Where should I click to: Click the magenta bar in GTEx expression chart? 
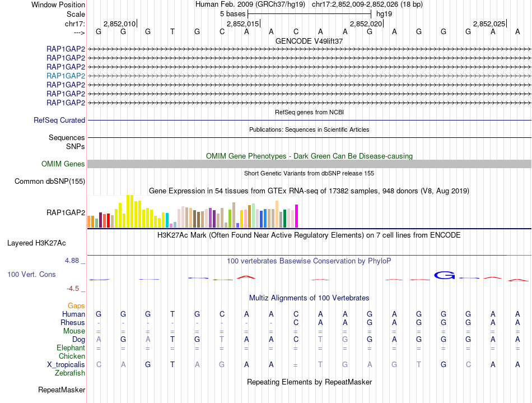click(297, 216)
